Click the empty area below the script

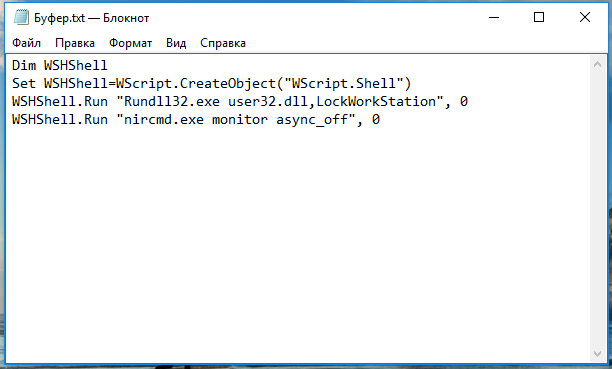pyautogui.click(x=298, y=242)
